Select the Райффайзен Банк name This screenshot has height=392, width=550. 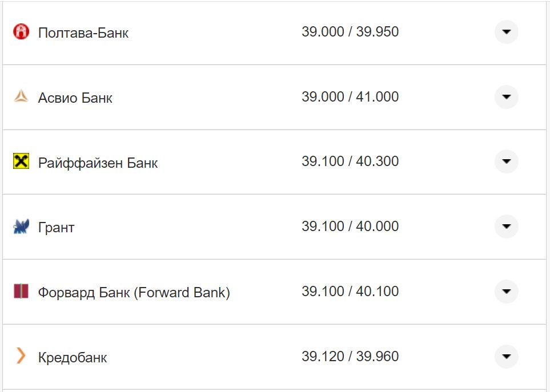[98, 163]
